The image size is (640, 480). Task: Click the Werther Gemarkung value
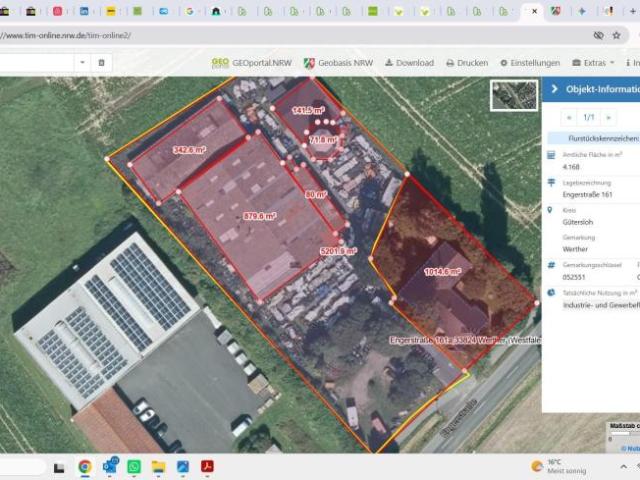pos(575,249)
